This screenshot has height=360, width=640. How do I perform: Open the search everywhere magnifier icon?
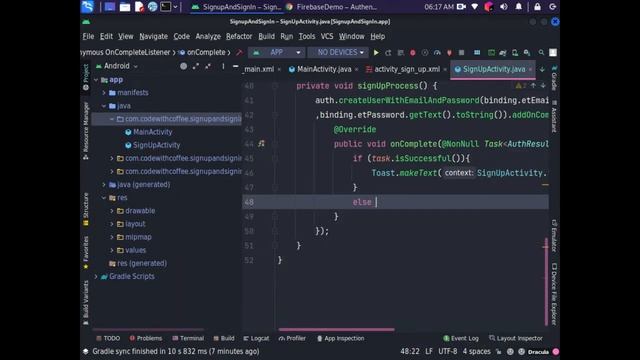(x=541, y=53)
